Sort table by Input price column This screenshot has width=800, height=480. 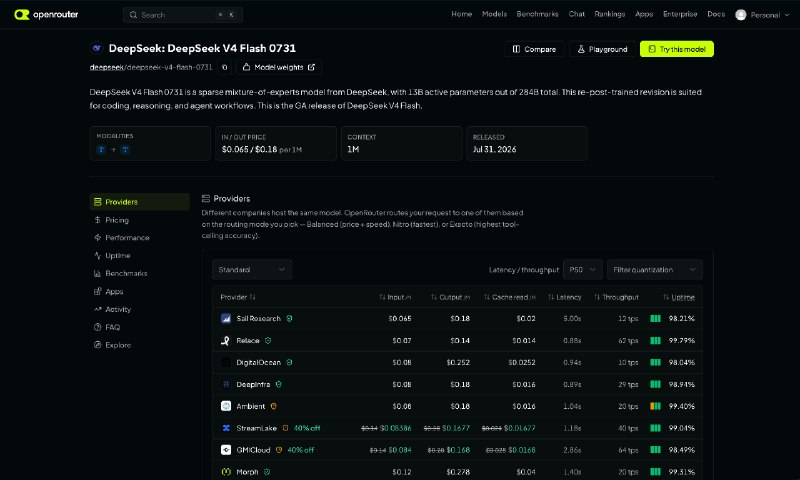click(x=395, y=297)
